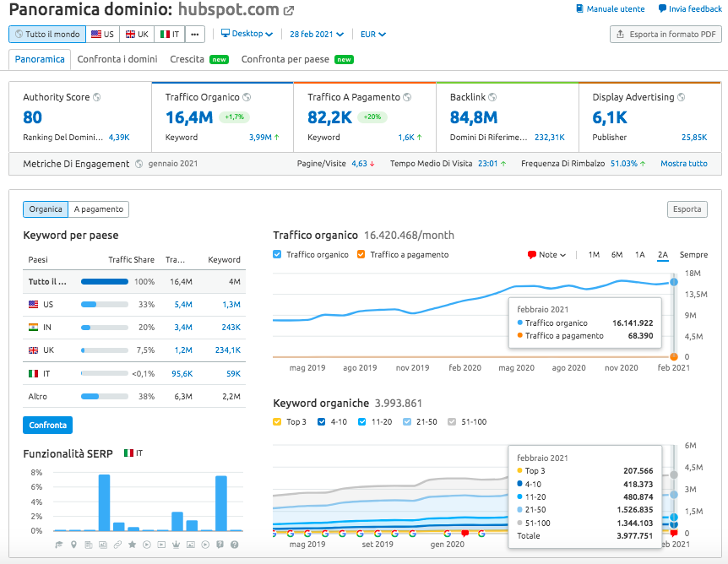The width and height of the screenshot is (728, 564).
Task: Set the chart range to 6M
Action: coord(617,255)
